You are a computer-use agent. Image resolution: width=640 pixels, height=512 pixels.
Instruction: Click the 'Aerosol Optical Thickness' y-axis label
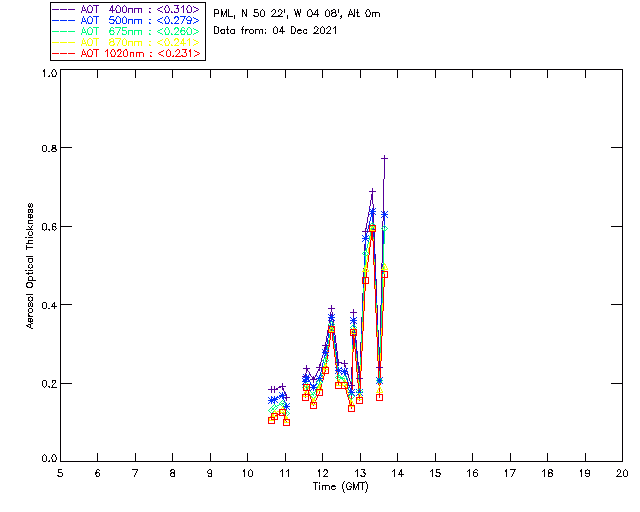tap(30, 266)
